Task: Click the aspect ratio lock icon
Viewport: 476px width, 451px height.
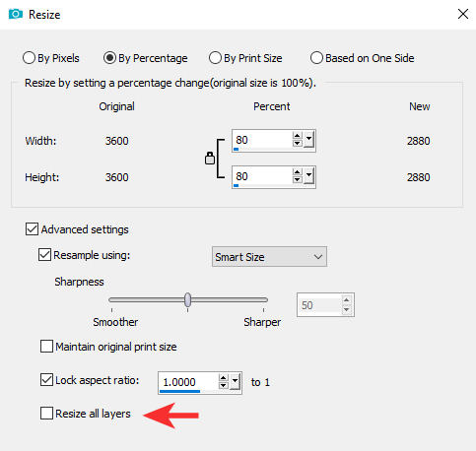Action: tap(210, 159)
